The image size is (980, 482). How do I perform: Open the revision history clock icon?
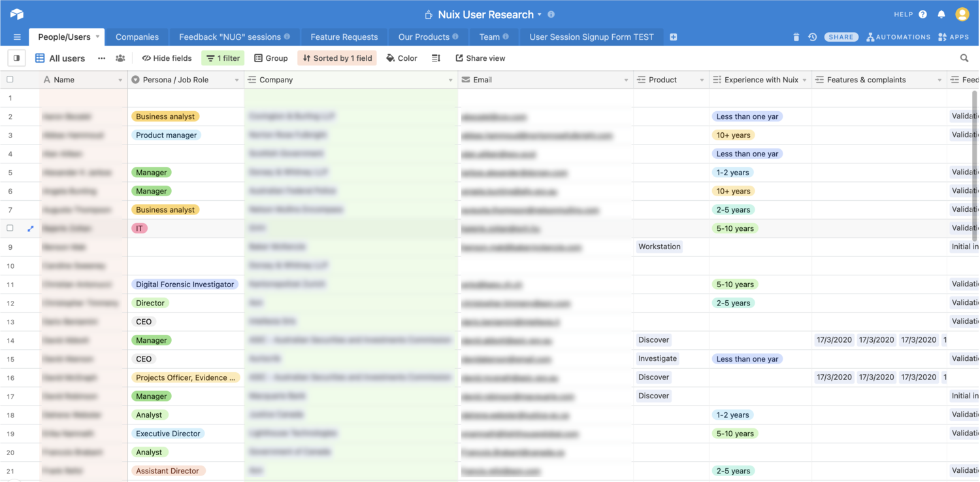click(x=812, y=37)
